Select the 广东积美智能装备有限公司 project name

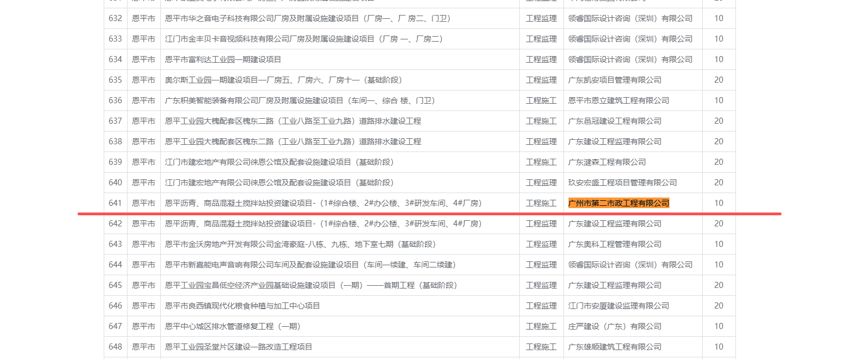(x=300, y=100)
